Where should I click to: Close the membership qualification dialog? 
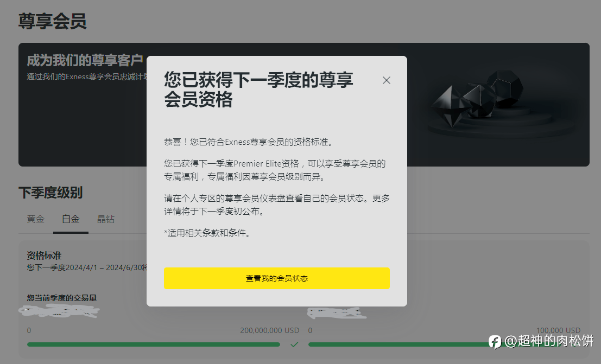(387, 80)
